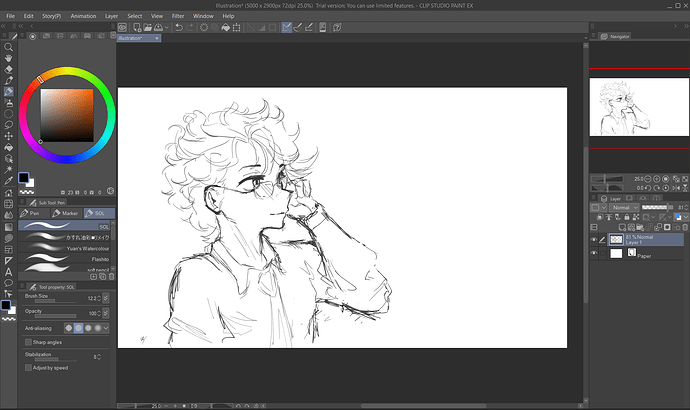The image size is (690, 410).
Task: Click the Brush Size slider
Action: coord(55,301)
